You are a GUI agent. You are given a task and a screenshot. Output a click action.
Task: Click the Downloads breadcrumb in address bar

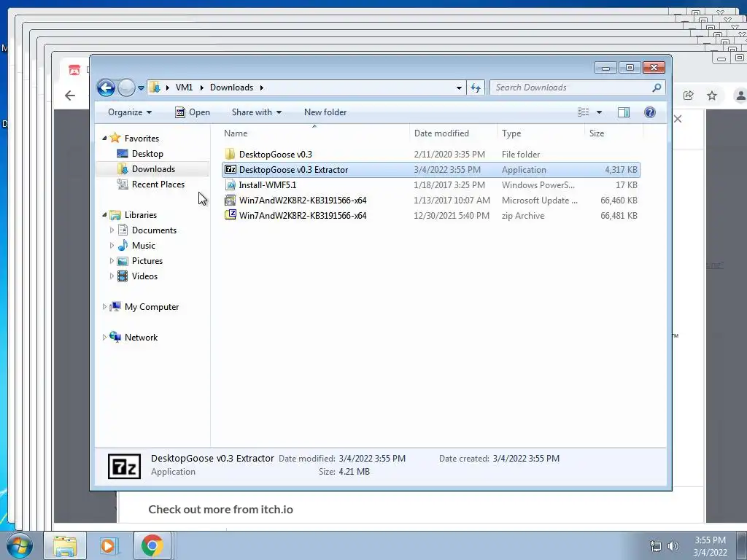pos(231,87)
